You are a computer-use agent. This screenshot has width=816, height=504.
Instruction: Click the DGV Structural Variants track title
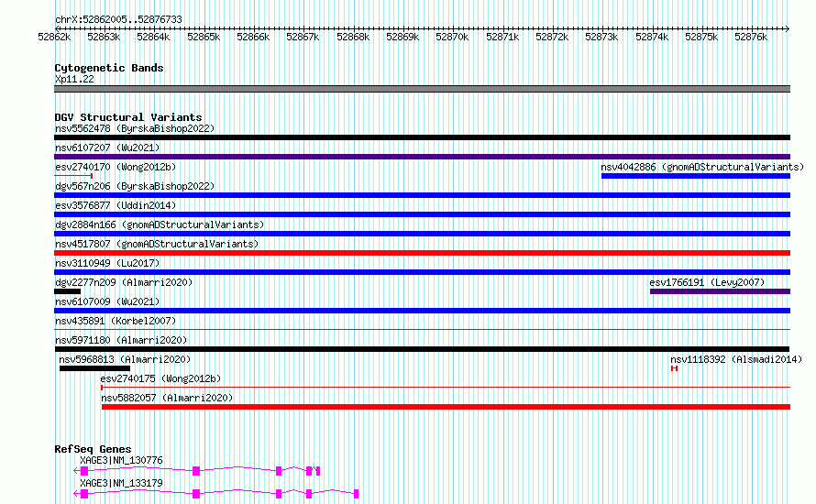tap(128, 117)
